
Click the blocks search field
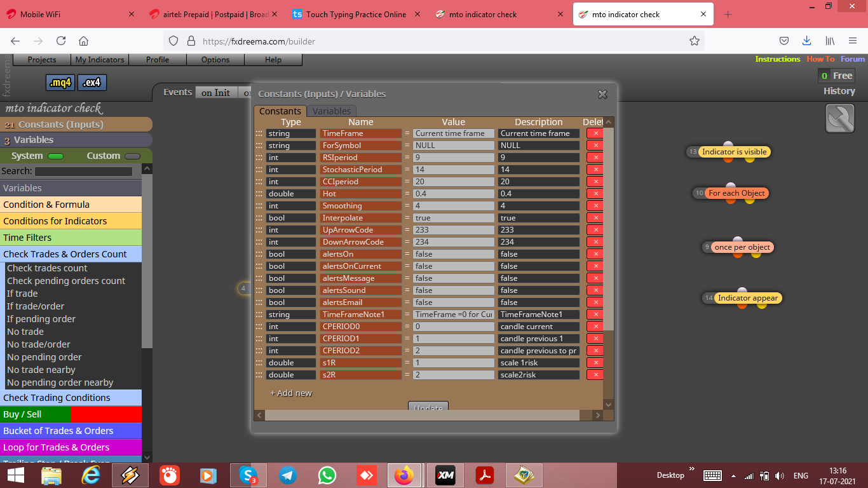[83, 172]
